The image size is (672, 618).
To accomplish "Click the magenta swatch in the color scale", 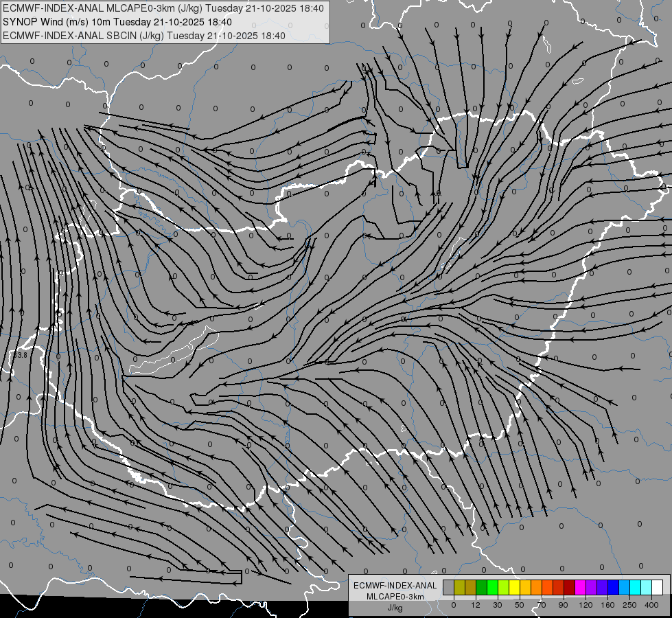I will pyautogui.click(x=580, y=587).
